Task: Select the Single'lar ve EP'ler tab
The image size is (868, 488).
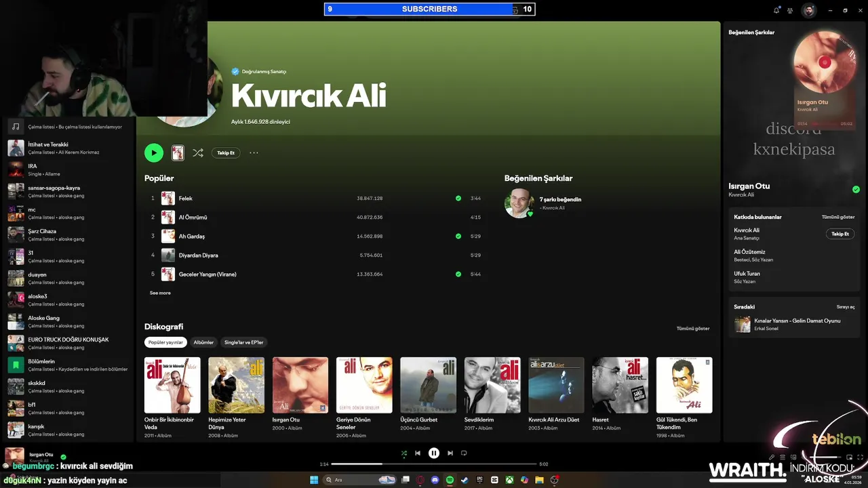Action: [244, 342]
